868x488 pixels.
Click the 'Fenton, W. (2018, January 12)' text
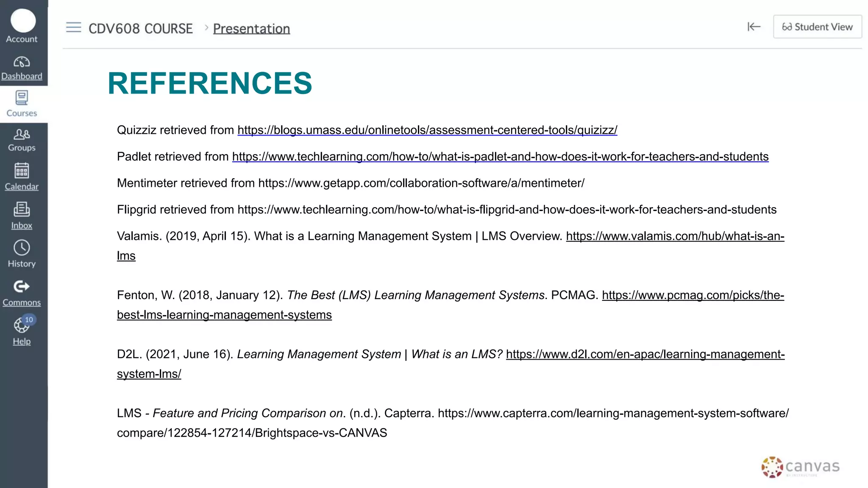coord(200,295)
